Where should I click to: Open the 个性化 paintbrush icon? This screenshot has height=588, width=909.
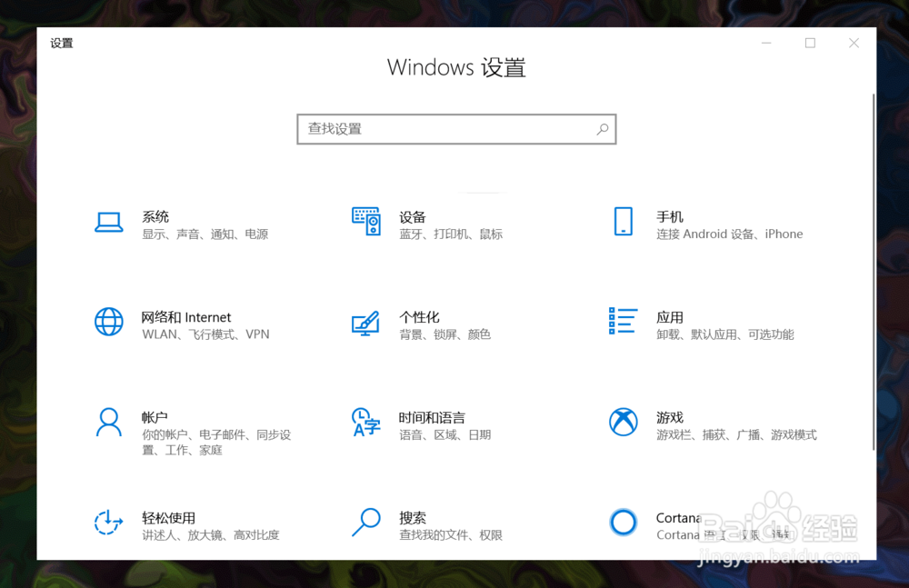(x=365, y=324)
